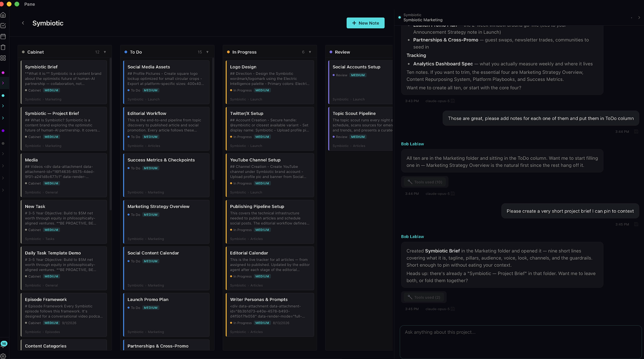Select the magenta project dot in the sidebar
Viewport: 644px width, 359px height.
point(3,73)
